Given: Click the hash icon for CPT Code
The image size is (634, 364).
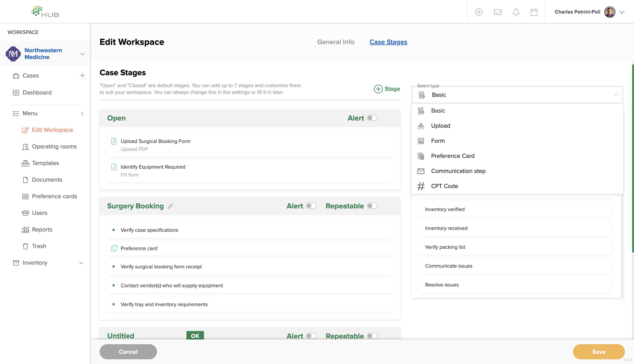Looking at the screenshot, I should (x=421, y=186).
